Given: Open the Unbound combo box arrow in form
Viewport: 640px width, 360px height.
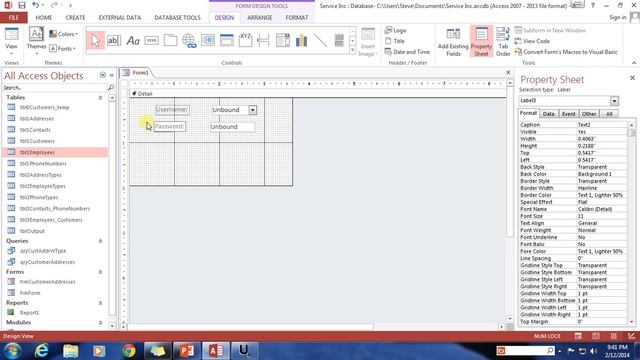Looking at the screenshot, I should [253, 110].
